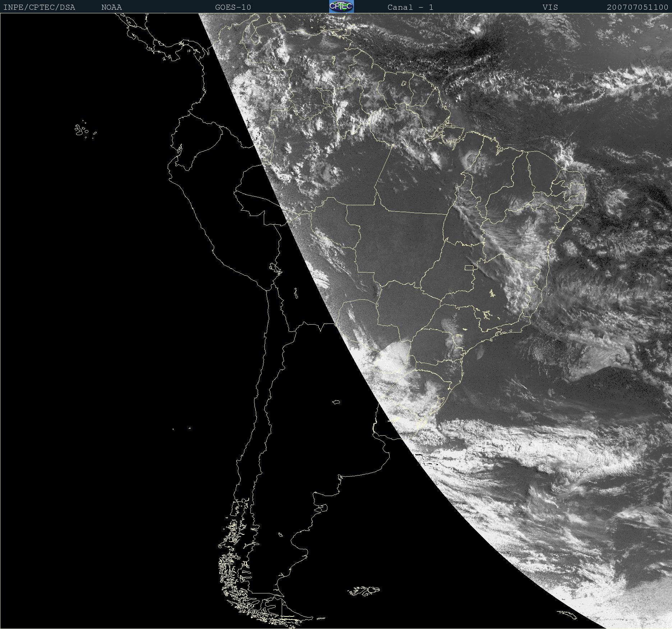Click the timestamp 200707051100
Viewport: 672px width, 629px height.
[x=638, y=7]
